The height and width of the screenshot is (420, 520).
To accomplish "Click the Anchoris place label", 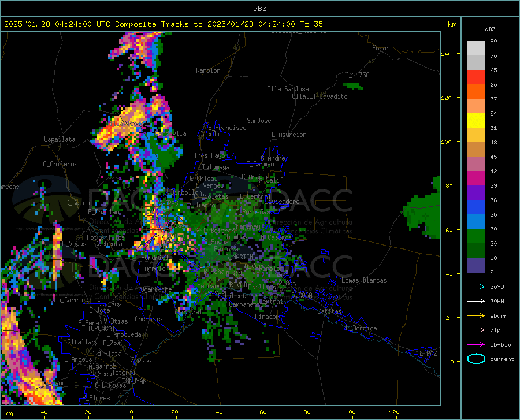I will [x=148, y=319].
